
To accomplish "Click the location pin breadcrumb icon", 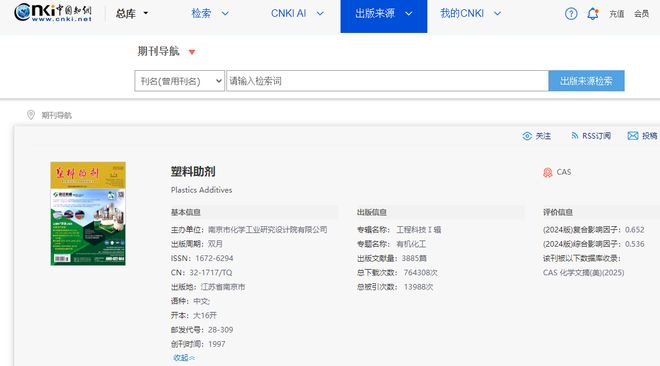I will tap(31, 115).
